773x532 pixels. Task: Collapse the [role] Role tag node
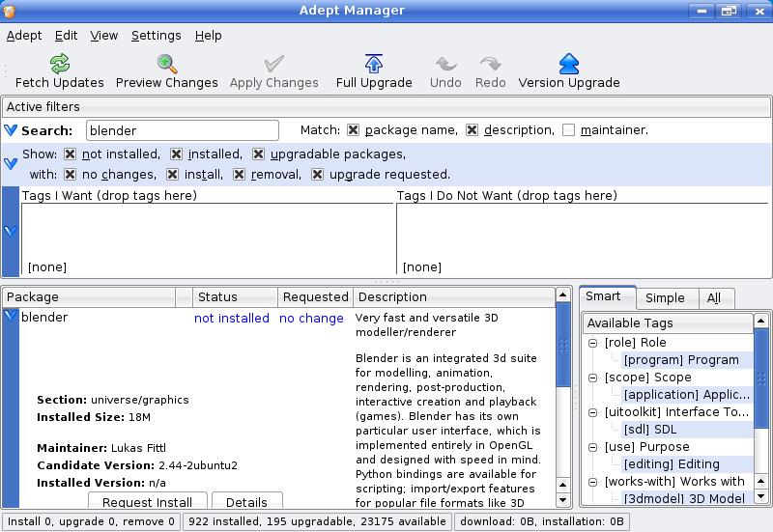593,343
